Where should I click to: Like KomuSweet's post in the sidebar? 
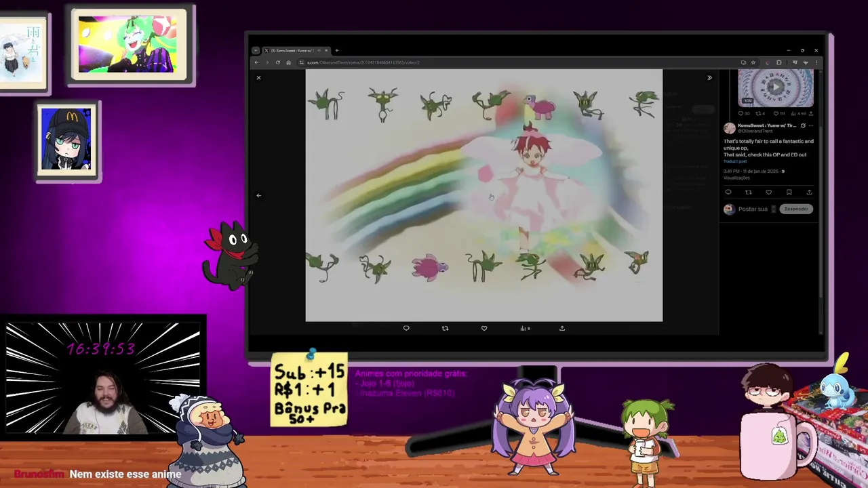click(769, 192)
